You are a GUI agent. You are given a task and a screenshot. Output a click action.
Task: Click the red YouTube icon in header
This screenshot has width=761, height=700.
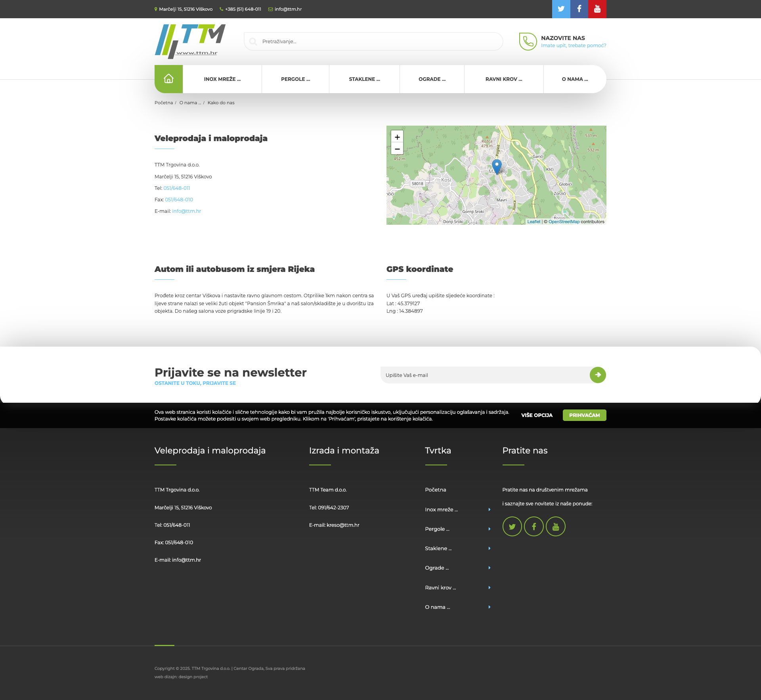point(597,9)
